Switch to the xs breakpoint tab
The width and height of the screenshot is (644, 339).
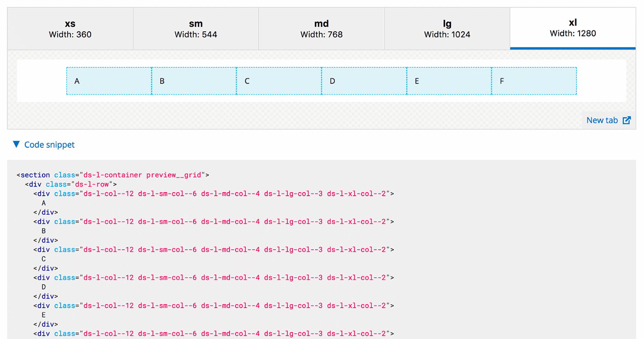[70, 28]
